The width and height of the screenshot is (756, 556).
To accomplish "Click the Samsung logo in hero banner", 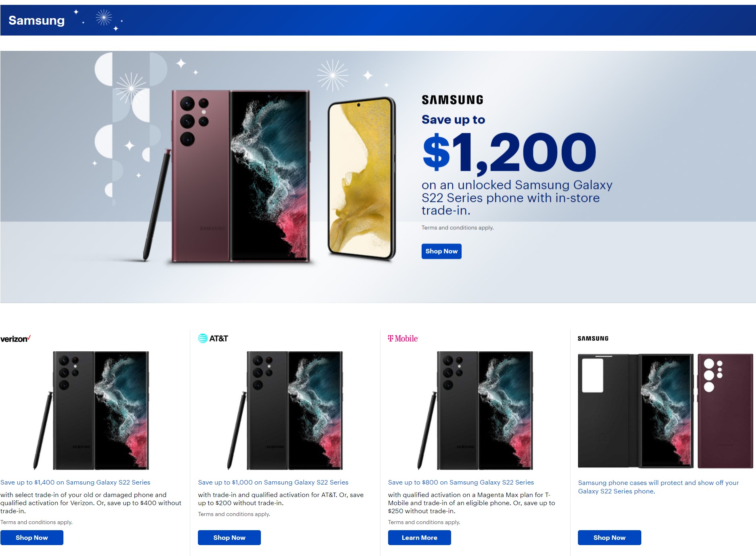I will 452,100.
